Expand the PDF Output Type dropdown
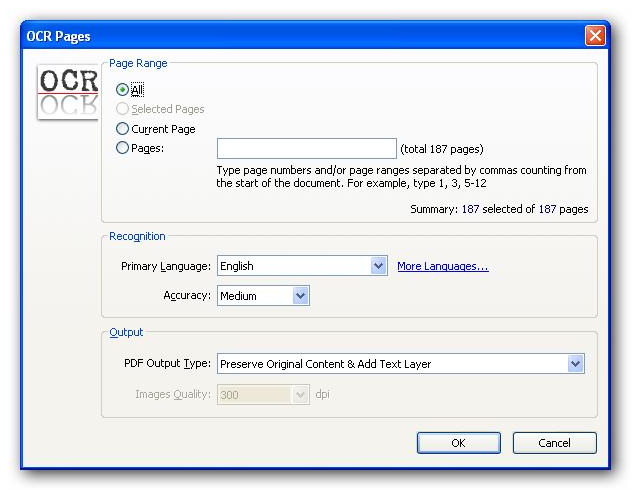This screenshot has height=498, width=639. 401,364
